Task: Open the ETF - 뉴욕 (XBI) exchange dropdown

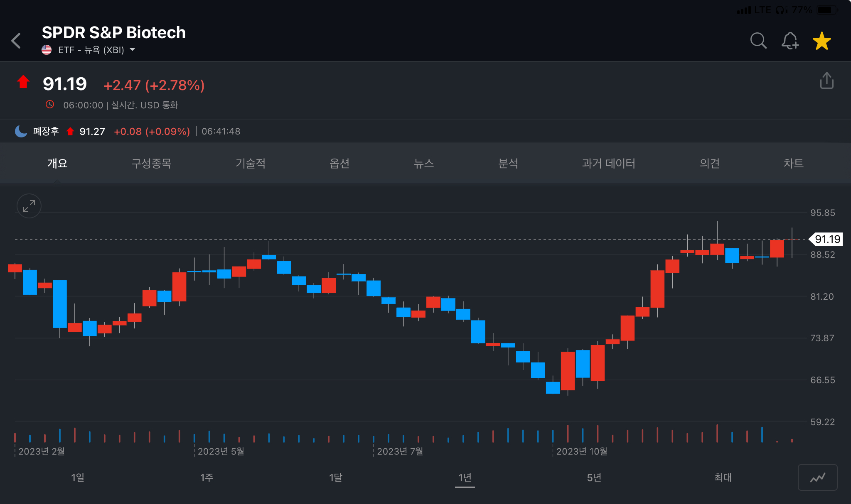Action: point(96,50)
